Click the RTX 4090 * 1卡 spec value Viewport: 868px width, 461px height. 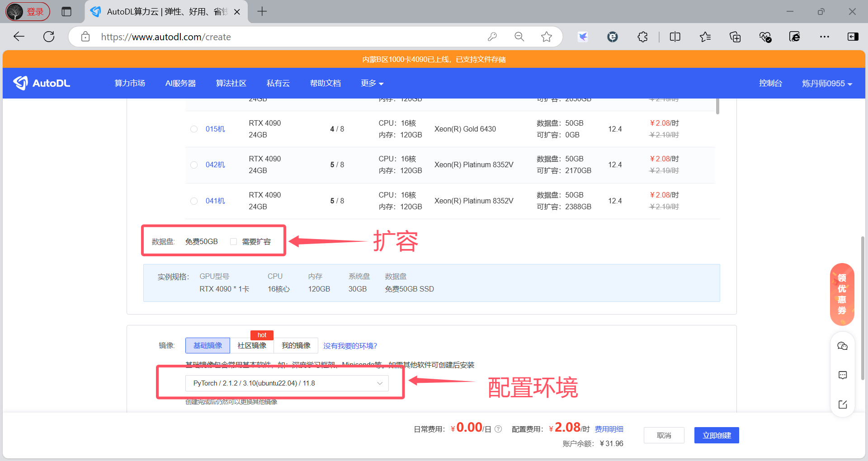[224, 289]
